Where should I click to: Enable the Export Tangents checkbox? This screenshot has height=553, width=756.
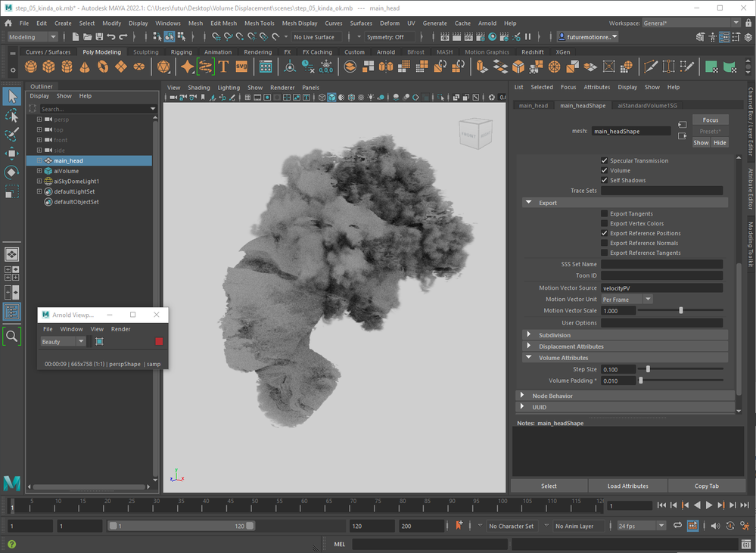[x=604, y=213]
